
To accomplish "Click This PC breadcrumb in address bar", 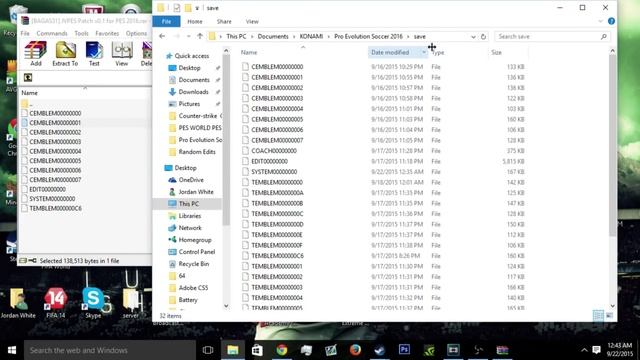I will click(x=236, y=36).
